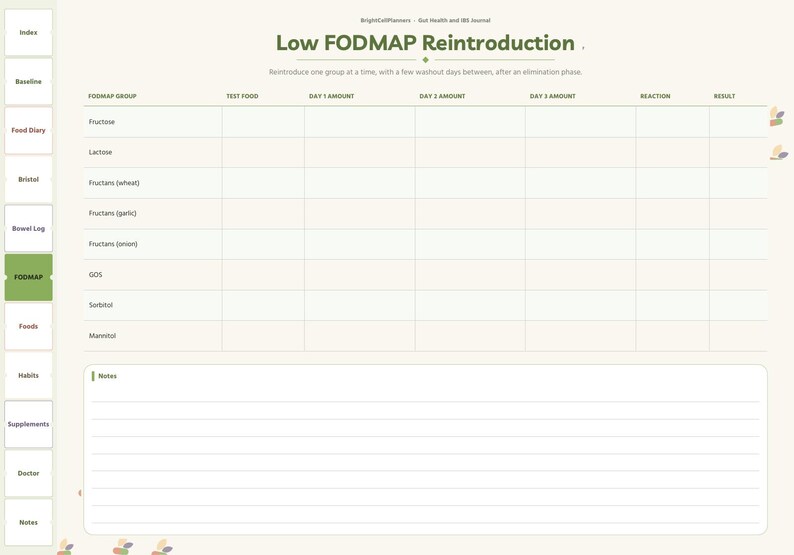Open the Index tab
The height and width of the screenshot is (555, 794).
(28, 32)
